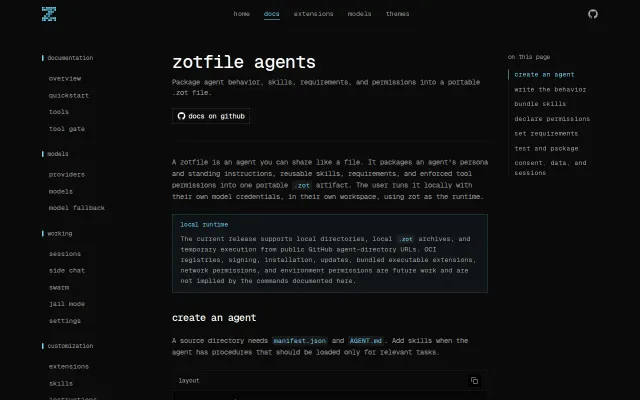Open tool gate in the sidebar
640x400 pixels.
(x=67, y=129)
